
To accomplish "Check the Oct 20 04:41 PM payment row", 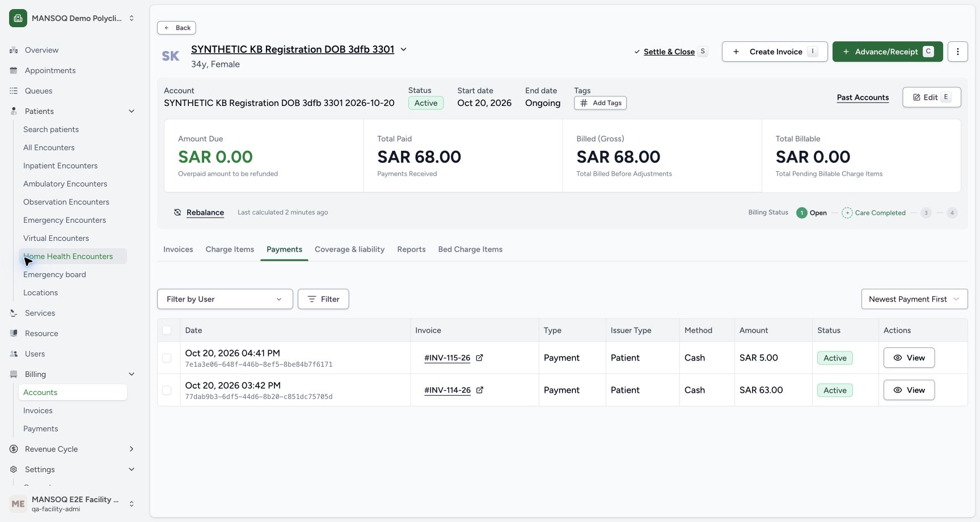I will pos(167,358).
